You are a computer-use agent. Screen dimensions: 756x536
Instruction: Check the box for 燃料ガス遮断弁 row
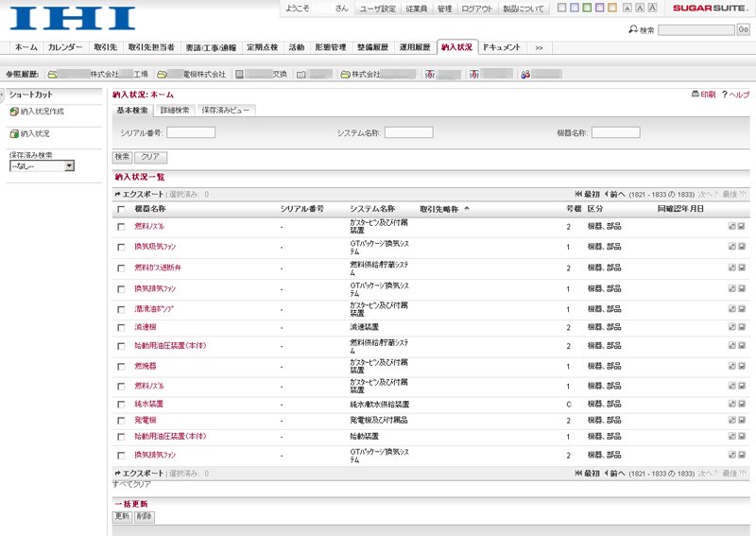point(121,268)
